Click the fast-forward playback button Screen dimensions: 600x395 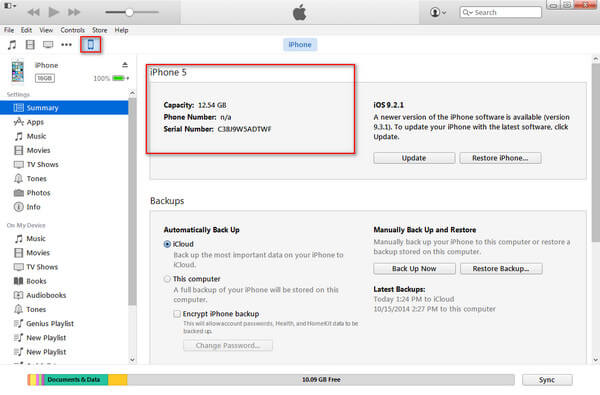pos(74,12)
